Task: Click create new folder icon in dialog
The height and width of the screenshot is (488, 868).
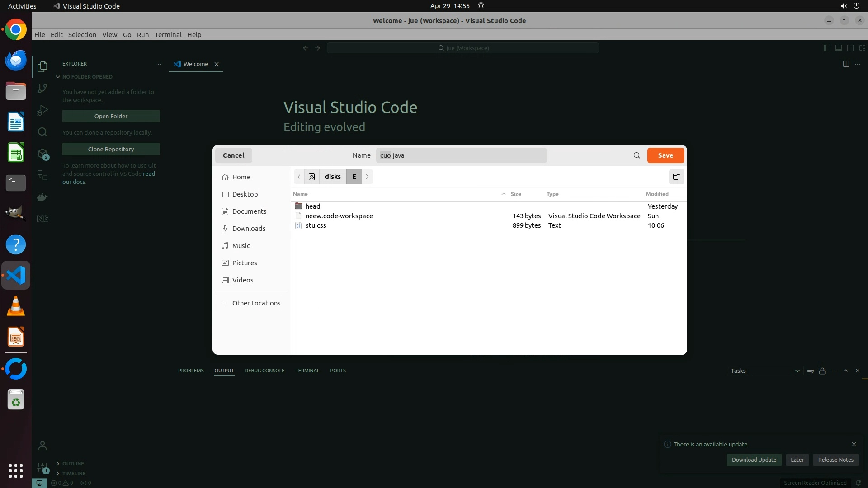Action: (676, 177)
